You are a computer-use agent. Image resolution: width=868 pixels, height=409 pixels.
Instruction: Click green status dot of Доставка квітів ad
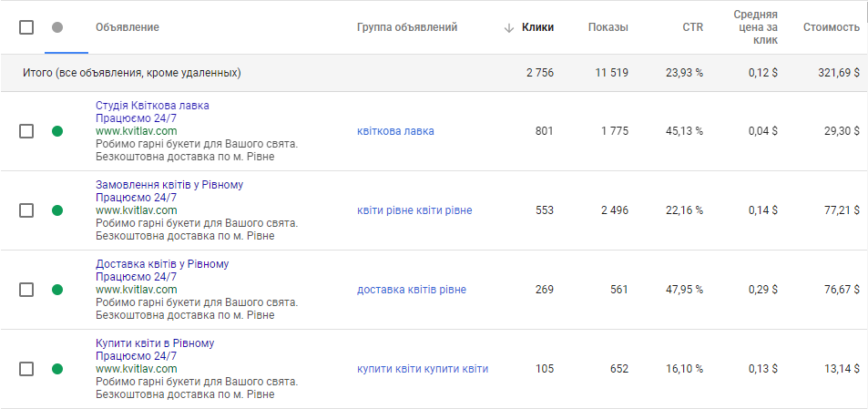point(57,290)
